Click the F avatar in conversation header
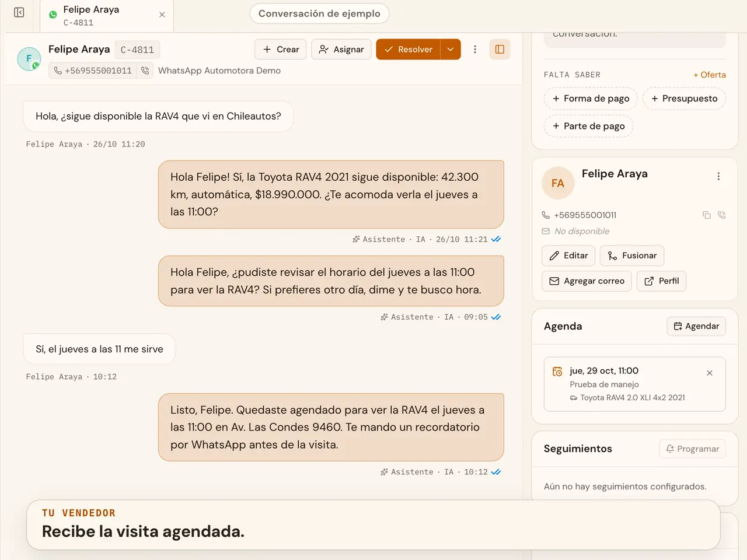This screenshot has width=747, height=560. point(29,59)
